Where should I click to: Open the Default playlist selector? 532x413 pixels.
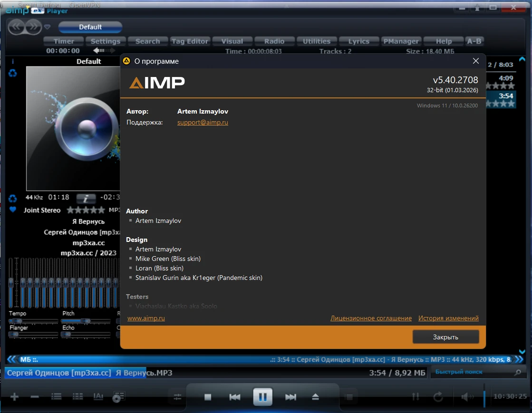(x=90, y=27)
